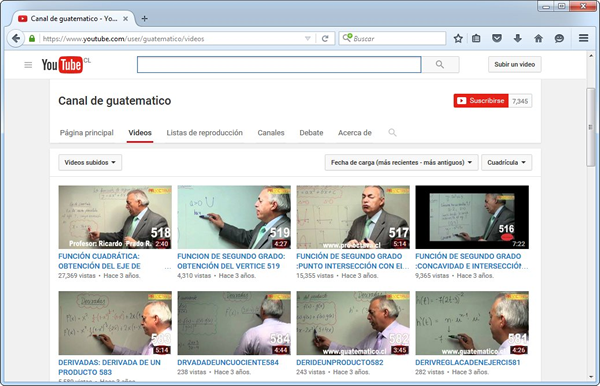Open the Fecha de carga sort dropdown
600x386 pixels.
coord(401,163)
